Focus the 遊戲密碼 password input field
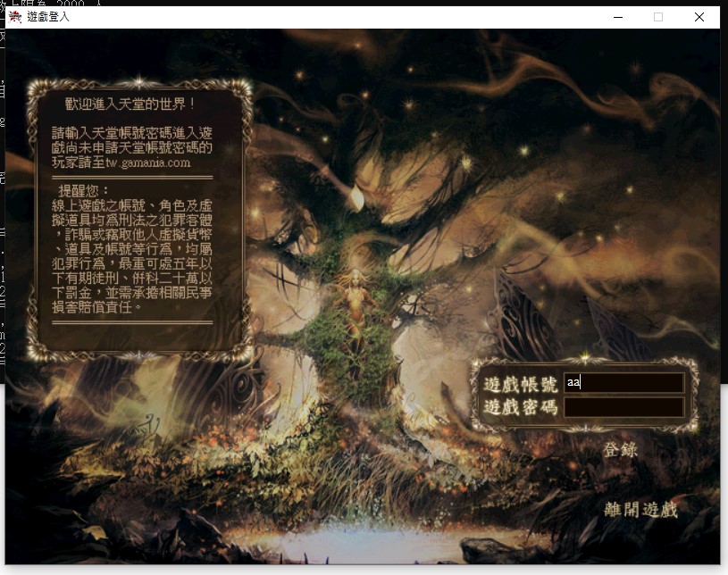 coord(623,407)
